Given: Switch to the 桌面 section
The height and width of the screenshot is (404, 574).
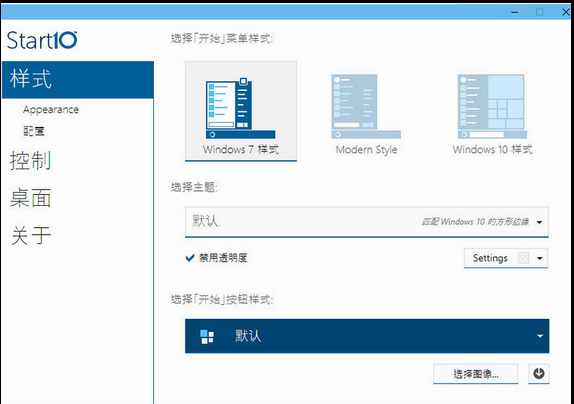Looking at the screenshot, I should click(31, 198).
